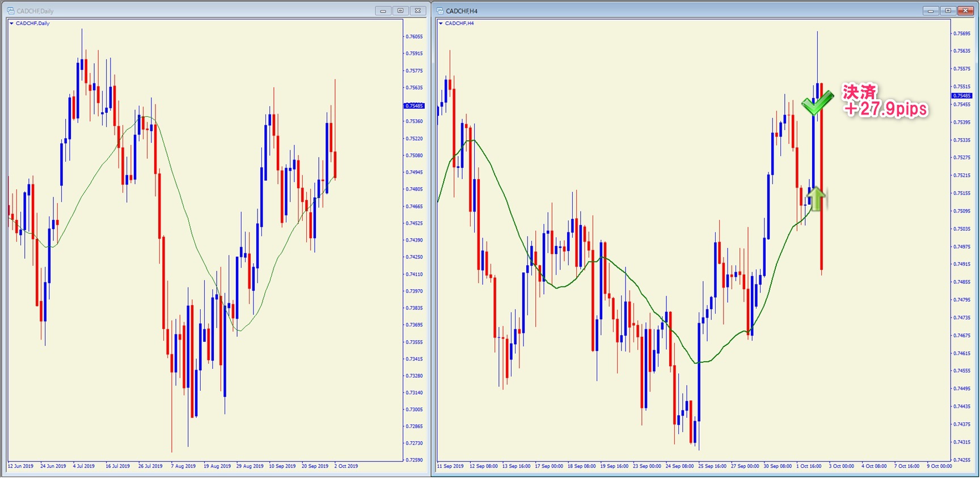This screenshot has height=478, width=980.
Task: Click price 0.75155 on H4 chart scale
Action: pyautogui.click(x=962, y=193)
